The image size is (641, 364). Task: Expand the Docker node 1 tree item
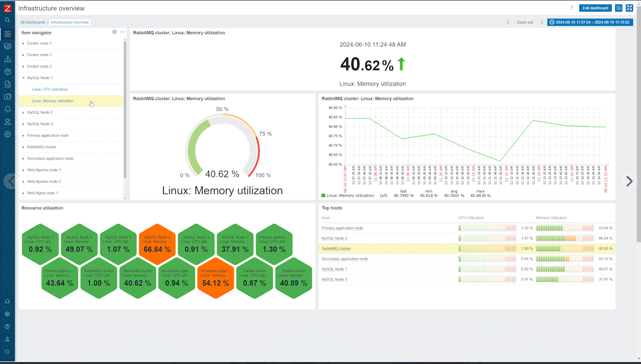point(24,44)
